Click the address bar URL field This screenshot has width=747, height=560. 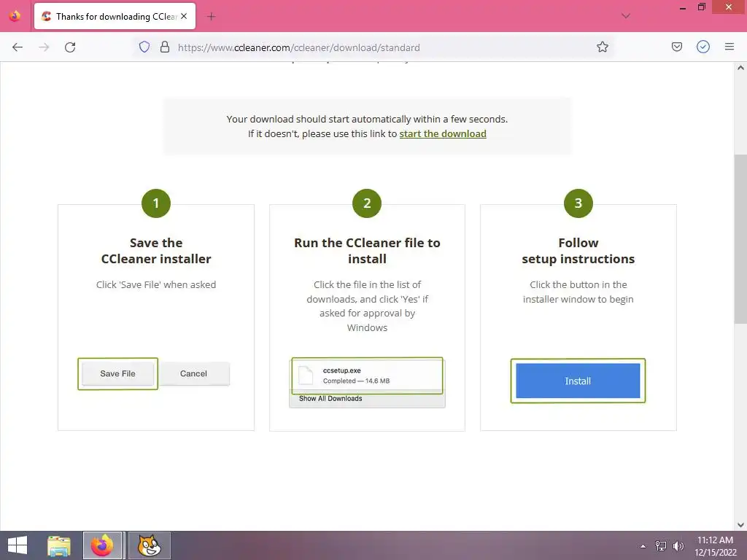click(371, 47)
